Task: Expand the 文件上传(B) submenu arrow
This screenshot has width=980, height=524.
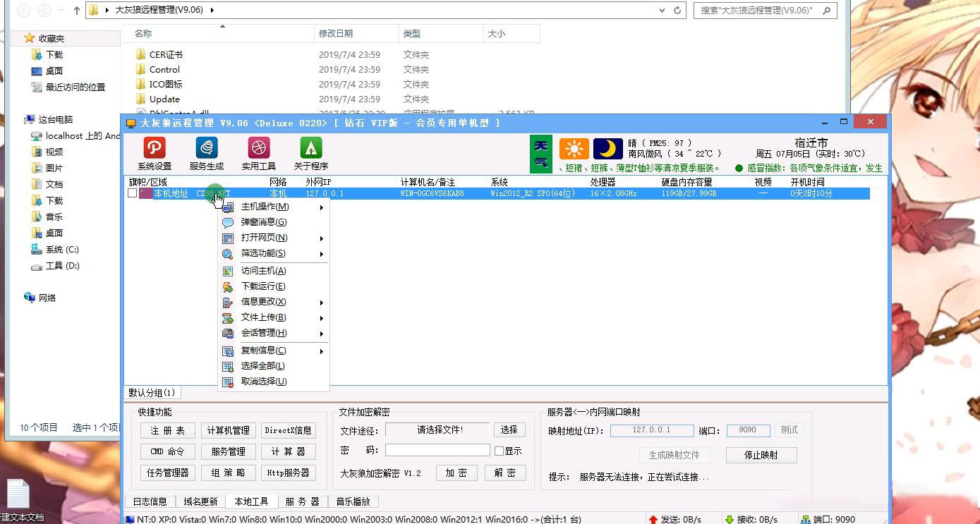Action: 321,318
